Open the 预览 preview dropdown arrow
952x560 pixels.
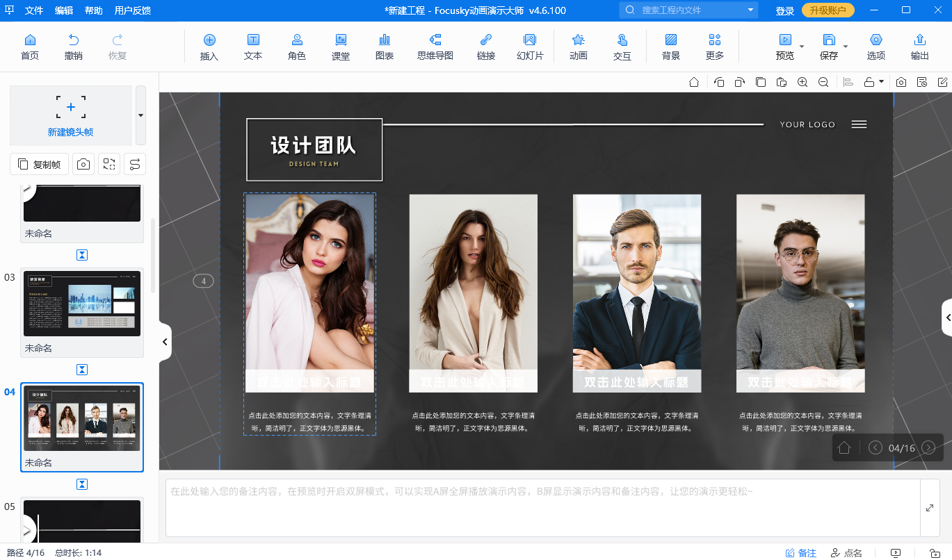pos(802,47)
